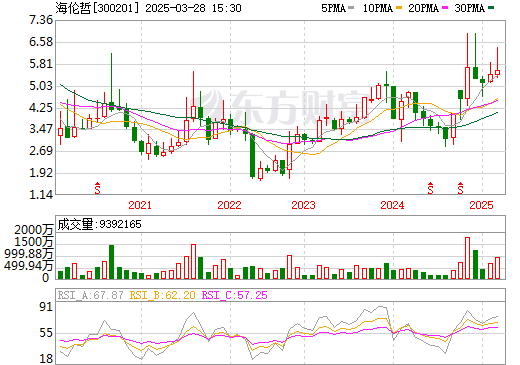Select the 2023 year label

303,205
